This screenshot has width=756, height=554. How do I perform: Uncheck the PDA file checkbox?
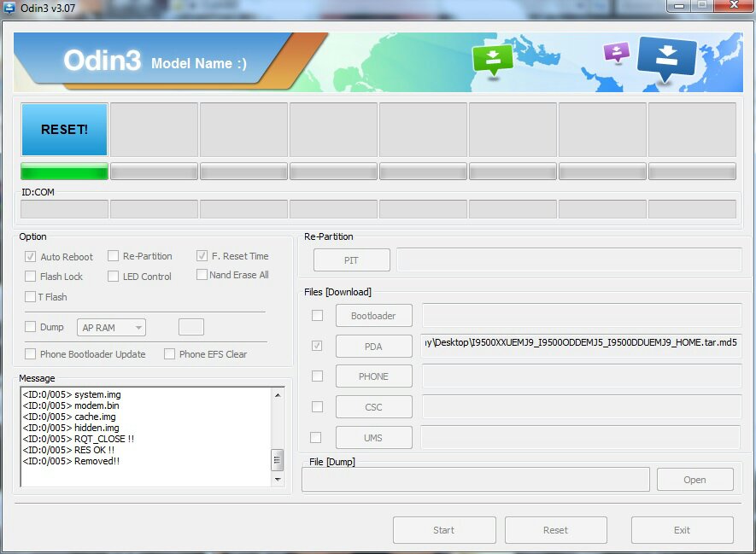(x=317, y=346)
